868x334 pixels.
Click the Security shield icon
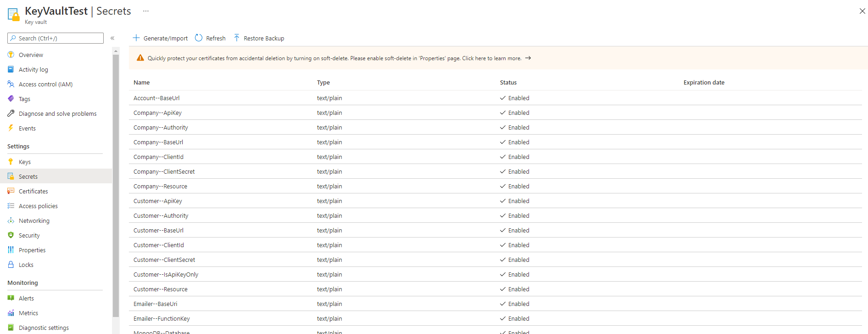(x=11, y=235)
